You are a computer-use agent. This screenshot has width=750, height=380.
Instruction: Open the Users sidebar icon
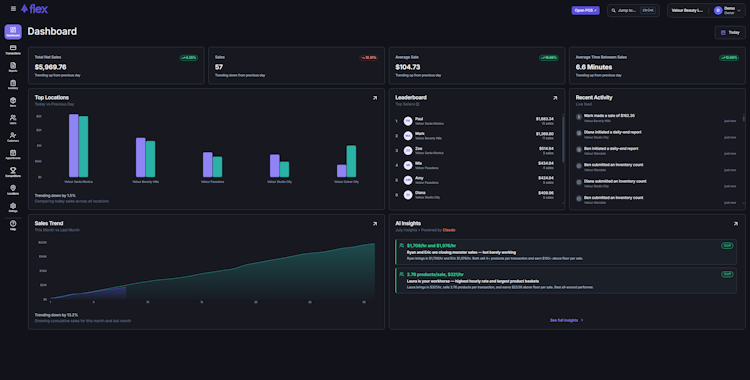13,119
